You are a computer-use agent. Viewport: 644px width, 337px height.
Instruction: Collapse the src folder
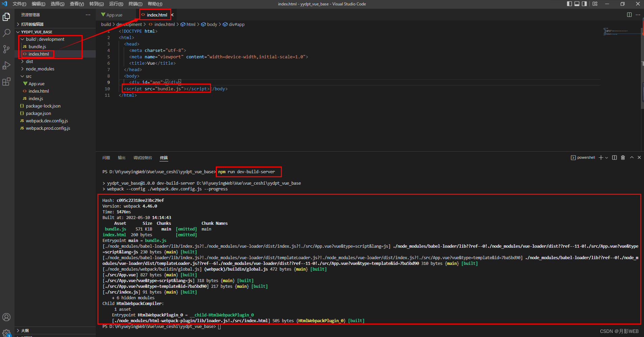(55, 76)
